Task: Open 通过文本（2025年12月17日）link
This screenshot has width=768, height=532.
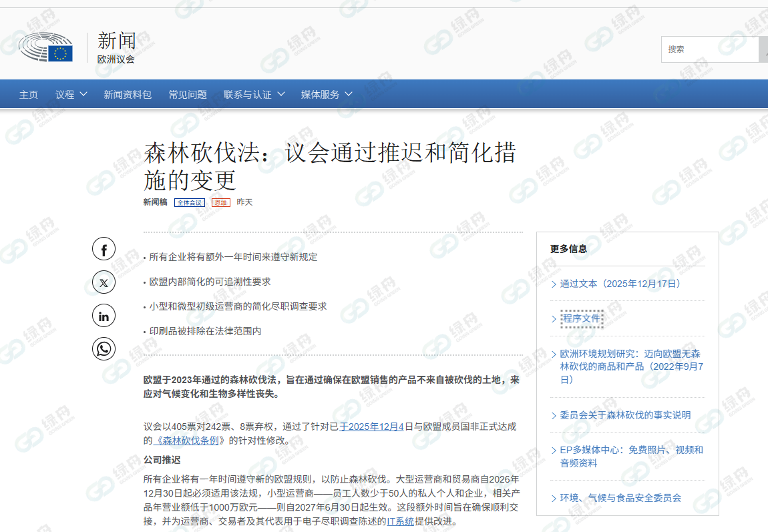Action: (x=620, y=284)
